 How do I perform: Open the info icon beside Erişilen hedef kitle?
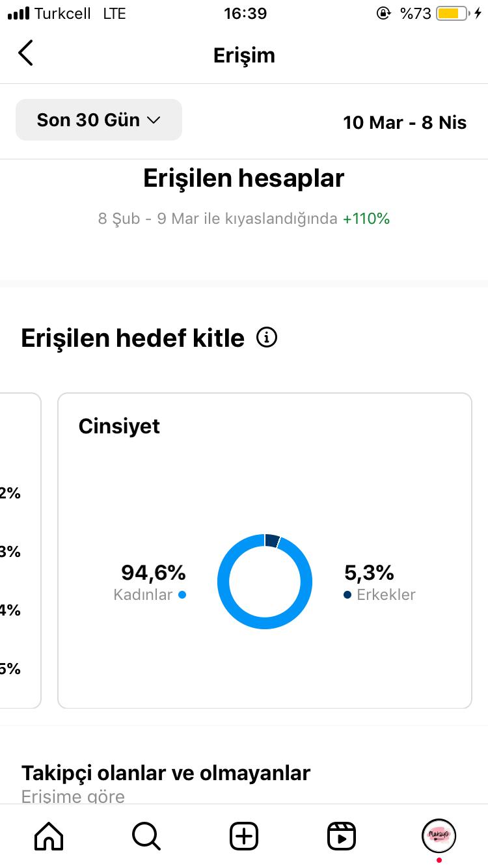(x=267, y=338)
